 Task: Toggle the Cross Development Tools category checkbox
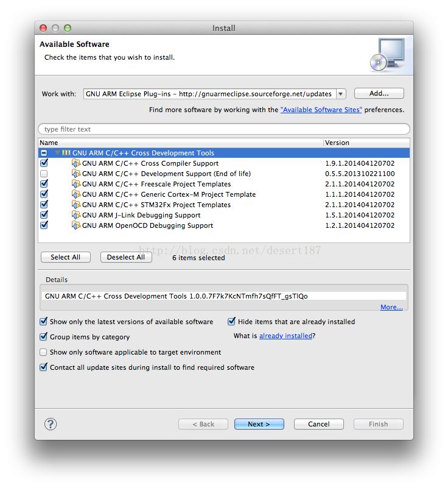44,153
